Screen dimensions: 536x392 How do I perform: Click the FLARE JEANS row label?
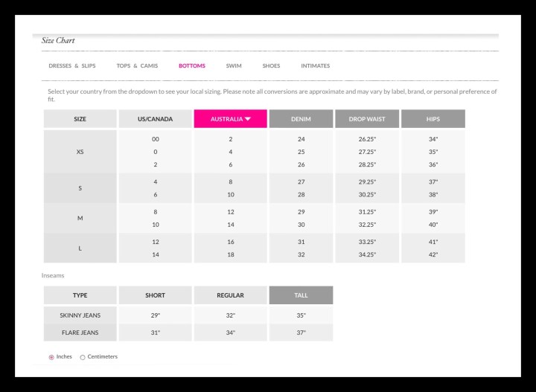pos(80,332)
